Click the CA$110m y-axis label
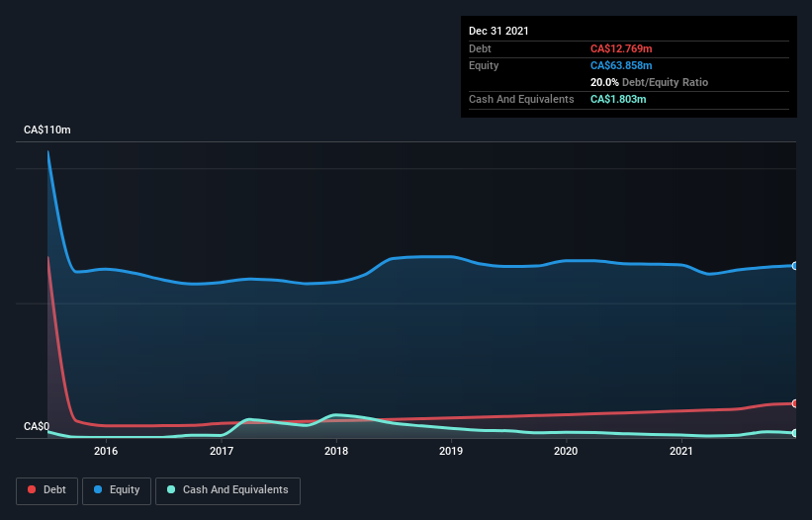This screenshot has height=520, width=812. (x=47, y=130)
